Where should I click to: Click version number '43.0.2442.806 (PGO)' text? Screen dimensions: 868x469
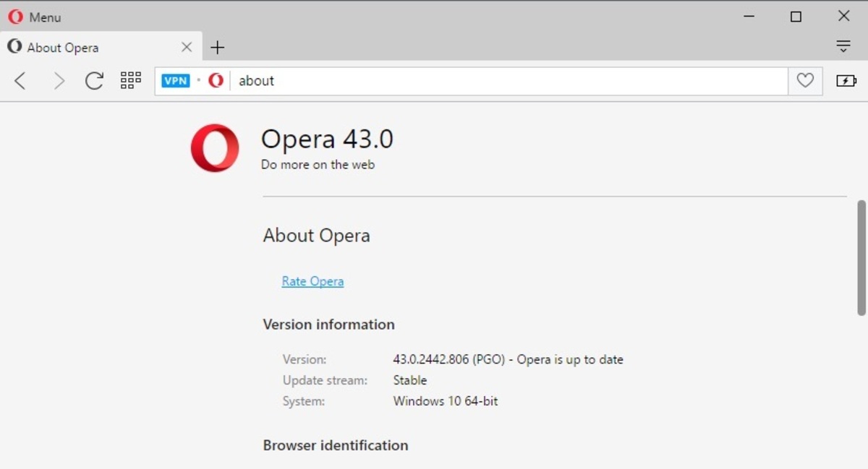pyautogui.click(x=448, y=359)
